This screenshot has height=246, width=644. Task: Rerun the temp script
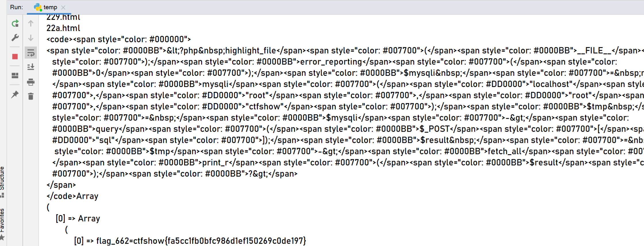click(15, 23)
